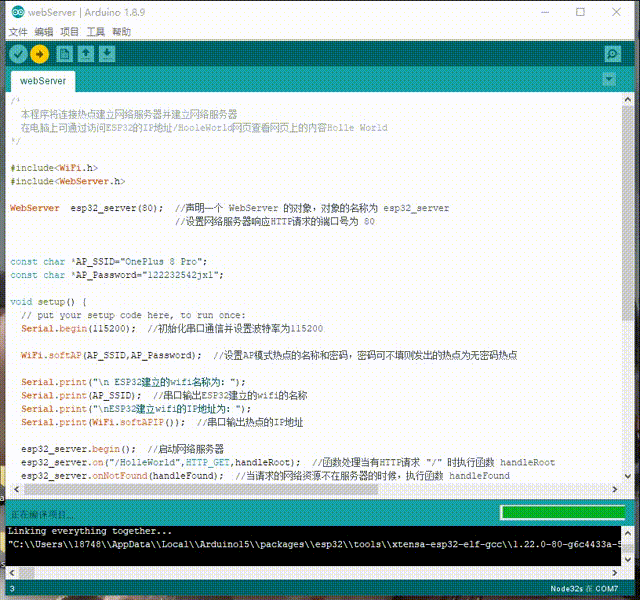This screenshot has width=640, height=600.
Task: Open the Serial Monitor icon
Action: click(x=613, y=54)
